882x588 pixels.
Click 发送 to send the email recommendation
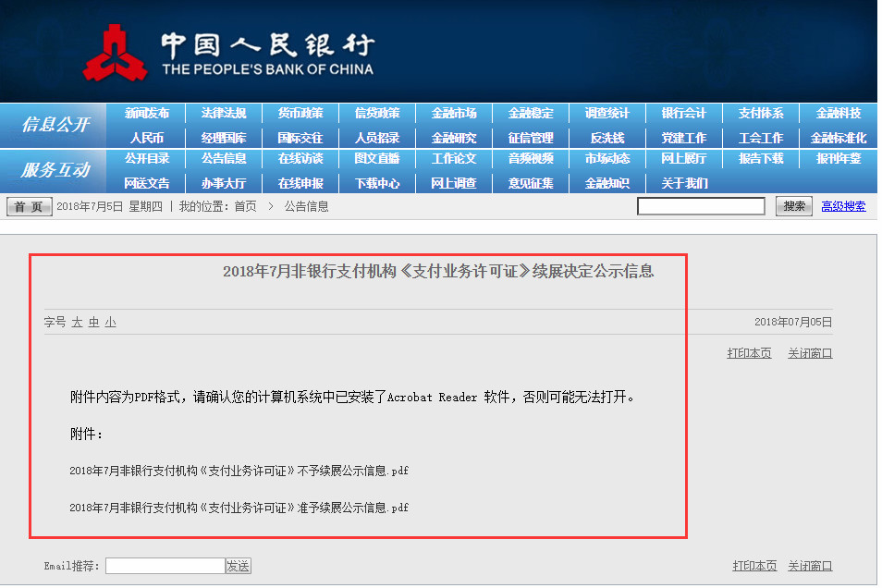pyautogui.click(x=238, y=565)
